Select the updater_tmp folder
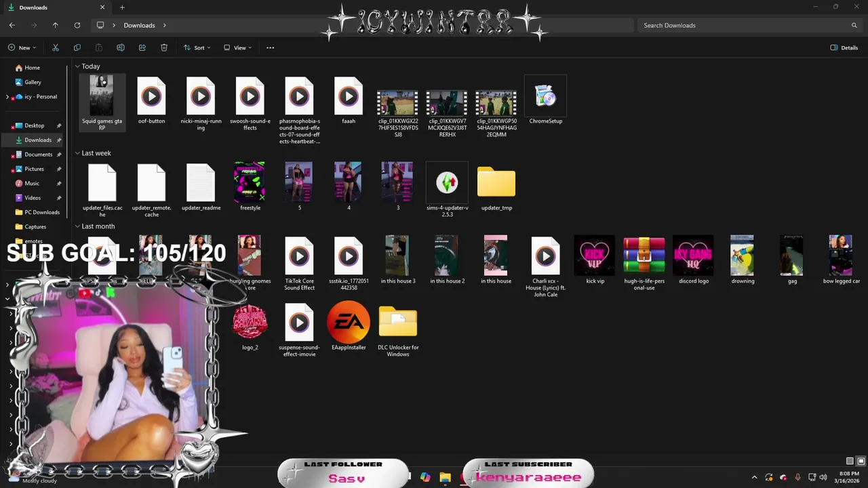Image resolution: width=868 pixels, height=488 pixels. (x=496, y=188)
